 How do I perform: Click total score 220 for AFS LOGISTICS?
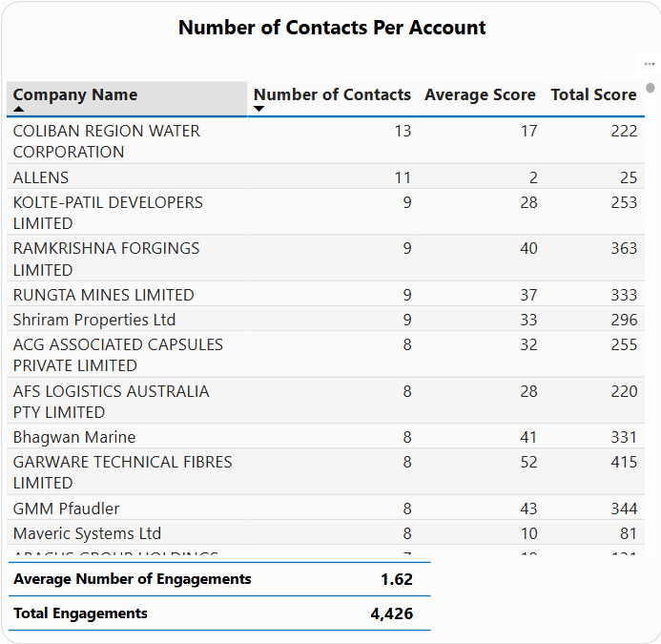pos(624,391)
